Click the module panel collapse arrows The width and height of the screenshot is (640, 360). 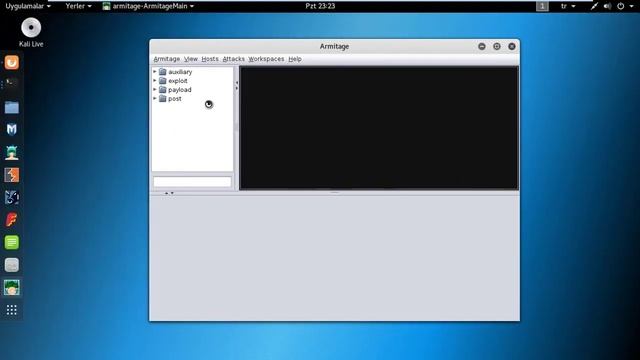(237, 85)
